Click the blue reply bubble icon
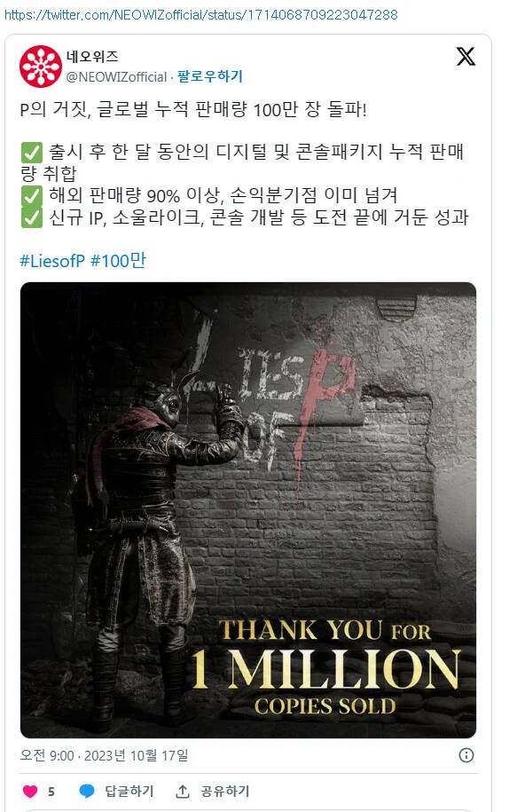Image resolution: width=517 pixels, height=812 pixels. [x=86, y=791]
